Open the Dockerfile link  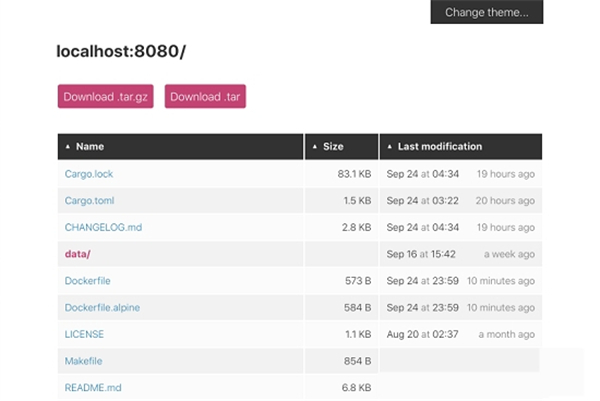tap(87, 281)
